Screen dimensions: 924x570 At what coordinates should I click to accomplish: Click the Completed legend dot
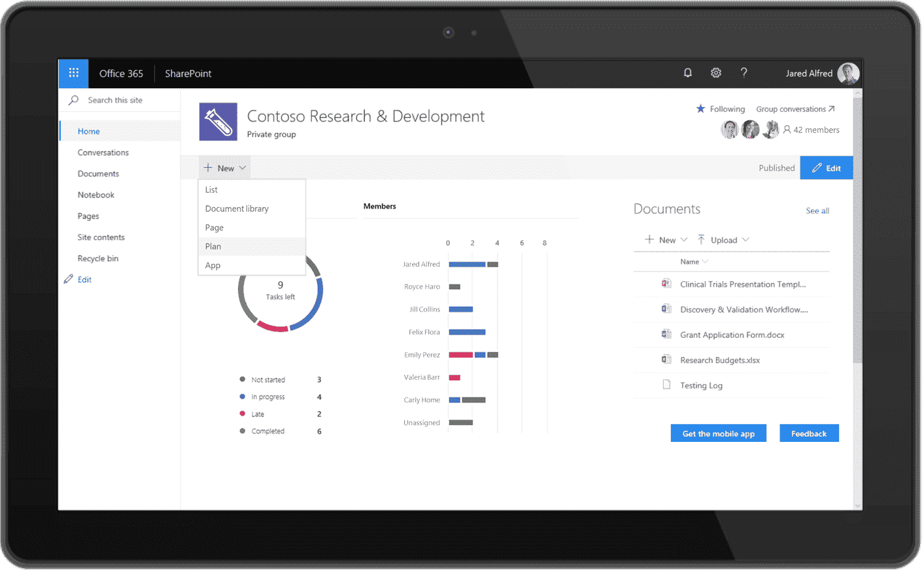(x=242, y=431)
